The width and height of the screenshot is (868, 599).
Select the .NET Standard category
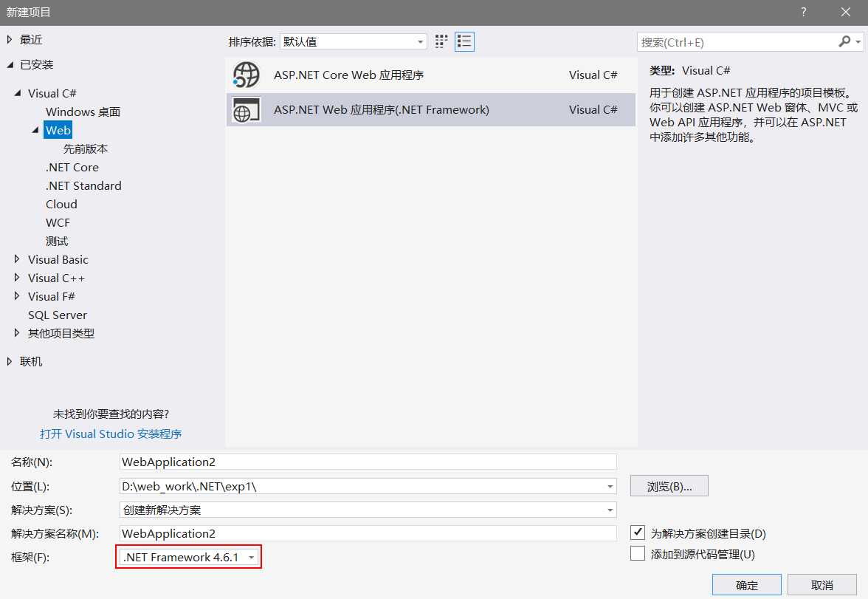pyautogui.click(x=83, y=185)
